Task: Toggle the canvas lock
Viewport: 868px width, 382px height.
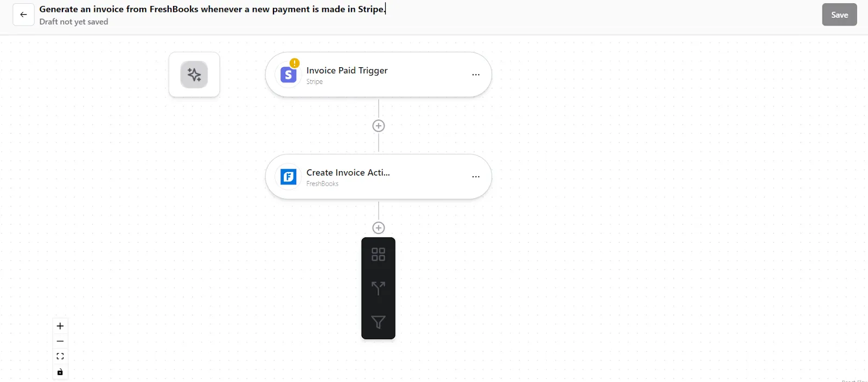Action: 60,372
